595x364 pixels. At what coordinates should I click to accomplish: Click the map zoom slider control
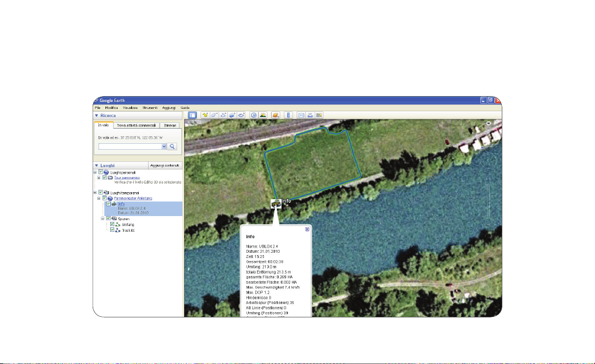[489, 202]
